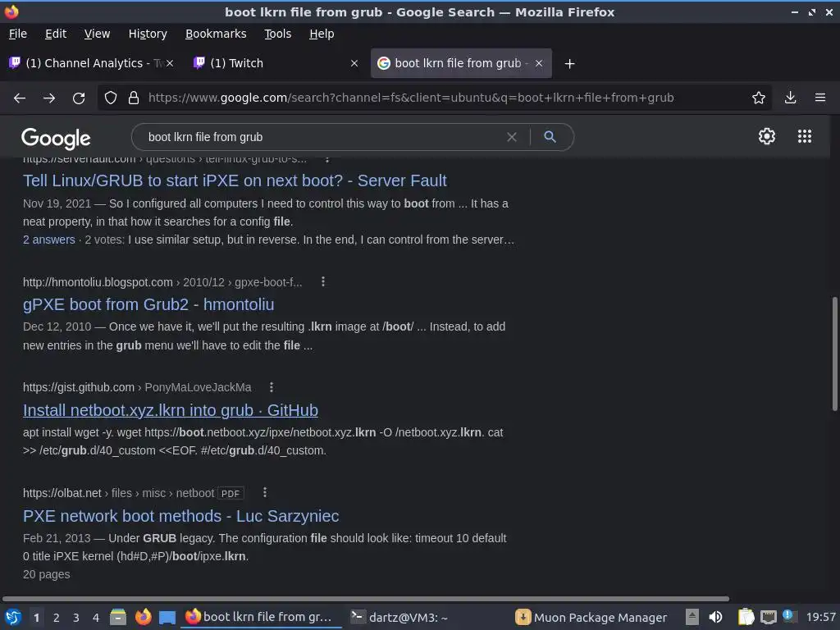Go forward to the next page
Screen dimensions: 840x630
point(49,98)
